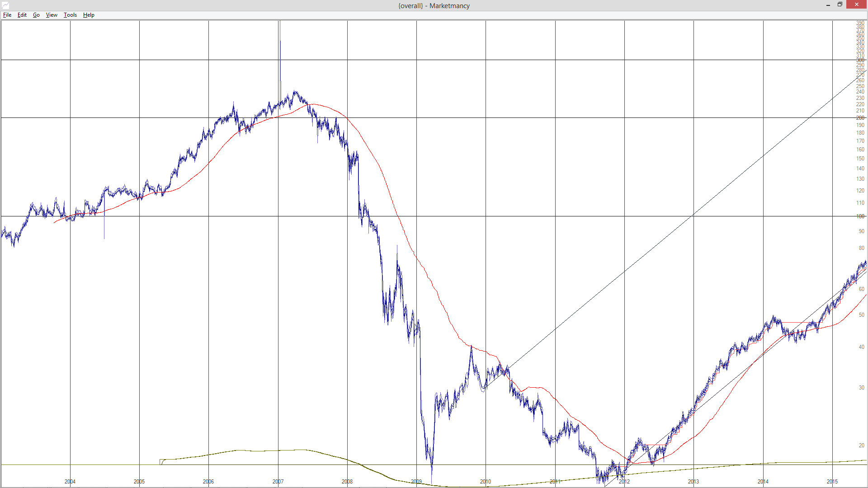Restore down the Marketmancy window
Screen dimensions: 868x488
tap(840, 5)
